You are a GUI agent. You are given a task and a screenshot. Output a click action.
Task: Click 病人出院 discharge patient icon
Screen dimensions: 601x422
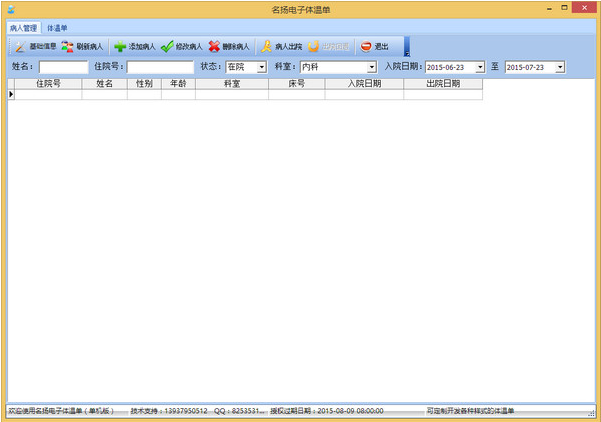[266, 46]
